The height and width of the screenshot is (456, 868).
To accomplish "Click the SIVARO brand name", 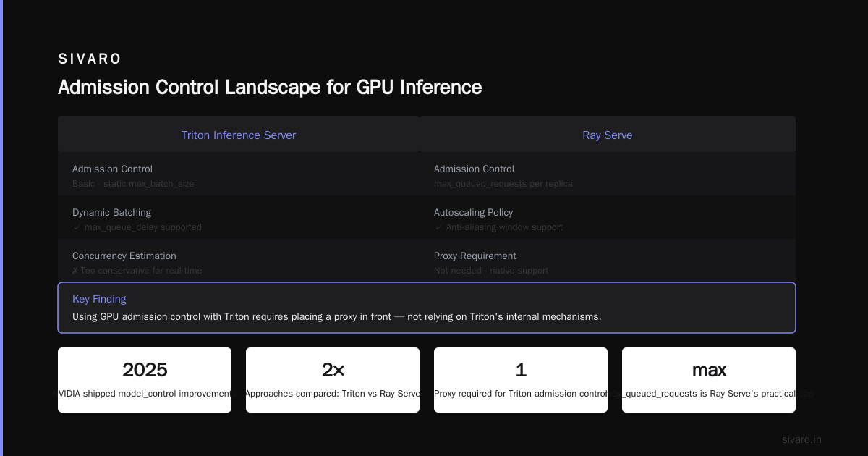I will coord(90,59).
